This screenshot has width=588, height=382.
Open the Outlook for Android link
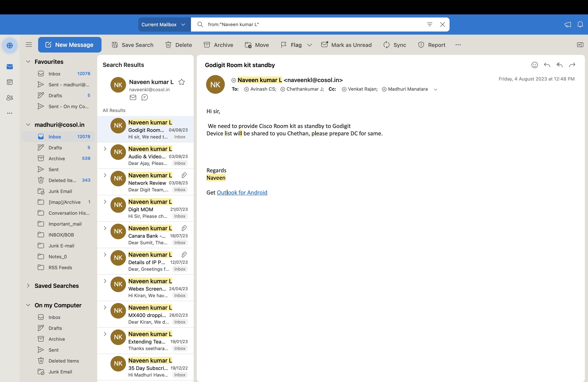click(x=242, y=193)
